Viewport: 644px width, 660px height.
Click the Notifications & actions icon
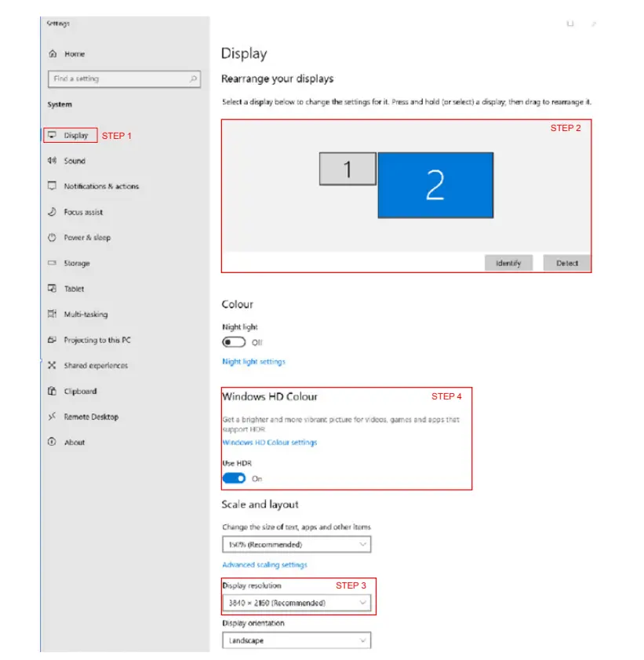pyautogui.click(x=52, y=186)
